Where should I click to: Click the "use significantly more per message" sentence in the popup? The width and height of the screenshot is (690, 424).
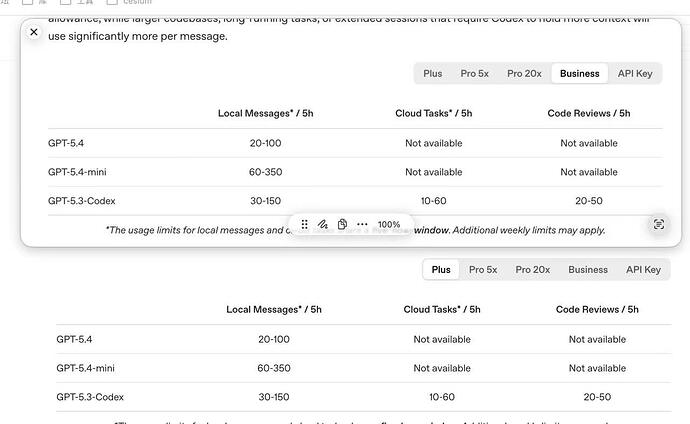[138, 36]
